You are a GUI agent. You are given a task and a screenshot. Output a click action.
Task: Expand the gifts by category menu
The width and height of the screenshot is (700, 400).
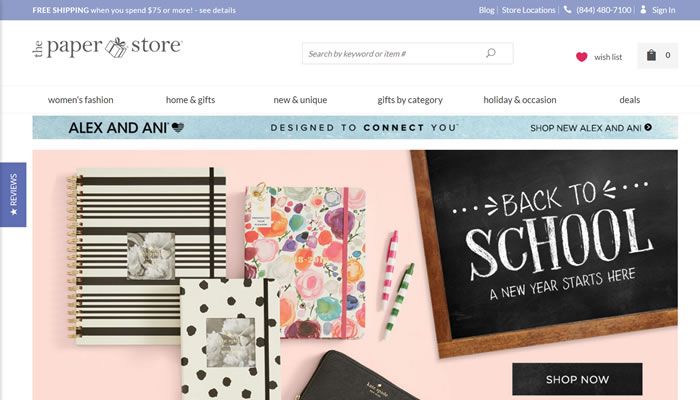pyautogui.click(x=410, y=100)
